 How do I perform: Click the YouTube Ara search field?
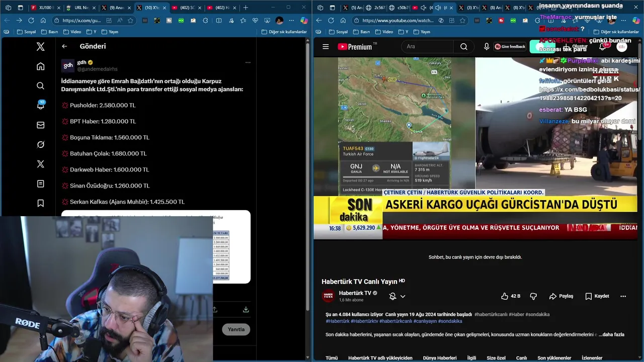click(x=427, y=46)
